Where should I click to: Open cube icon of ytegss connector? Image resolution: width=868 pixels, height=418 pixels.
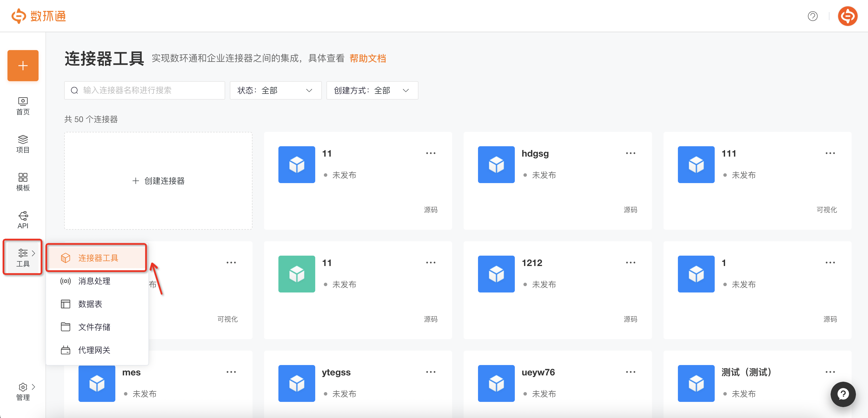pyautogui.click(x=297, y=383)
